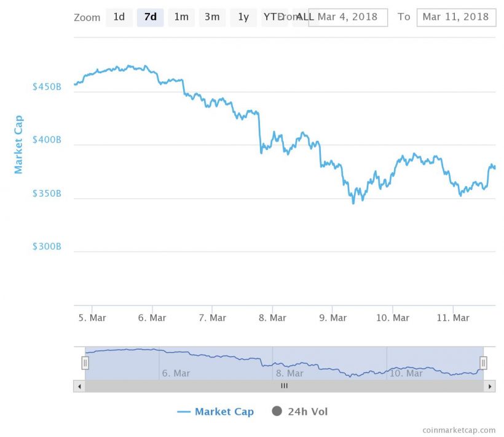The height and width of the screenshot is (437, 504).
Task: Focus the To date field Mar 11, 2018
Action: [x=455, y=17]
